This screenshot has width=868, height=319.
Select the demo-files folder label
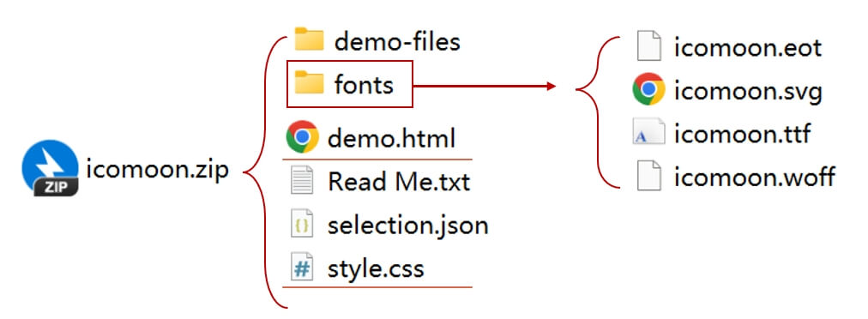pos(397,42)
